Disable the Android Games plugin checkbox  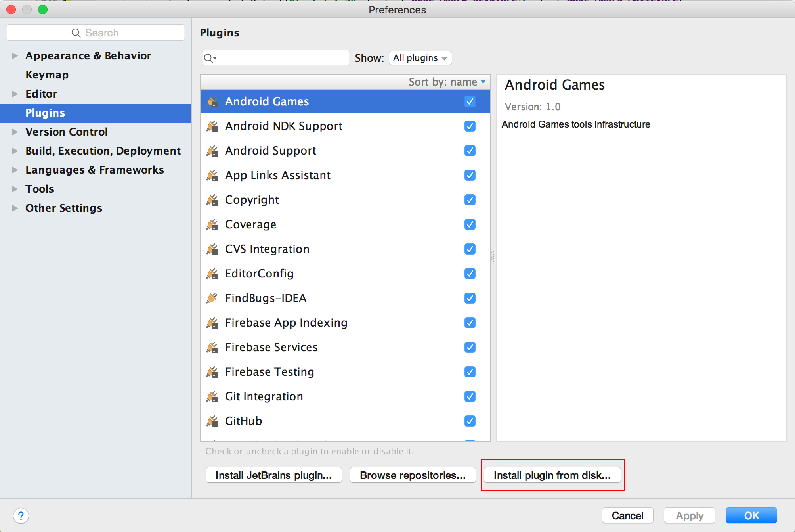tap(470, 101)
